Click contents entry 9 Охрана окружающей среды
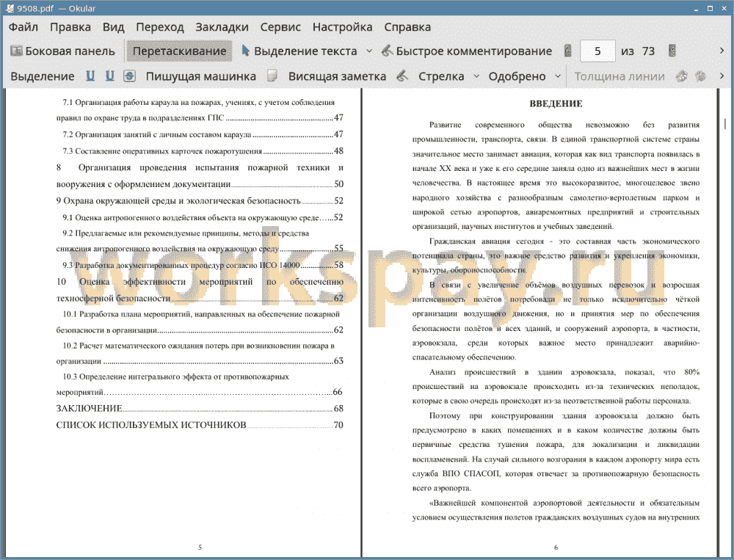734x560 pixels. (x=200, y=201)
